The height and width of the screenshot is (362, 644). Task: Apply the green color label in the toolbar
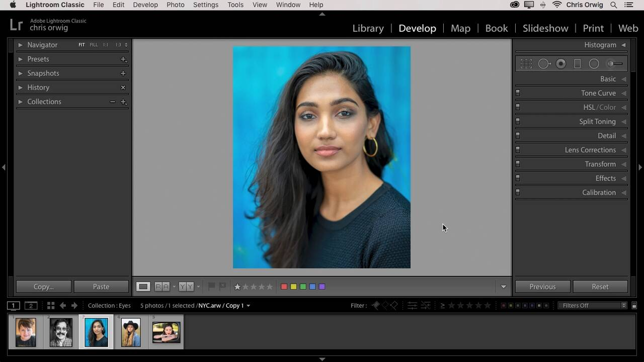tap(303, 287)
